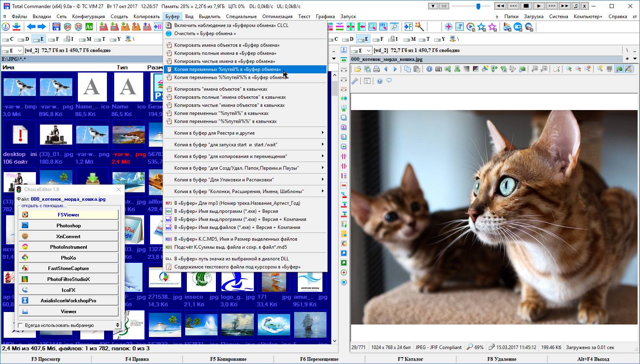The width and height of the screenshot is (640, 364).
Task: Click the open file icon in viewer toolbar
Action: [358, 69]
